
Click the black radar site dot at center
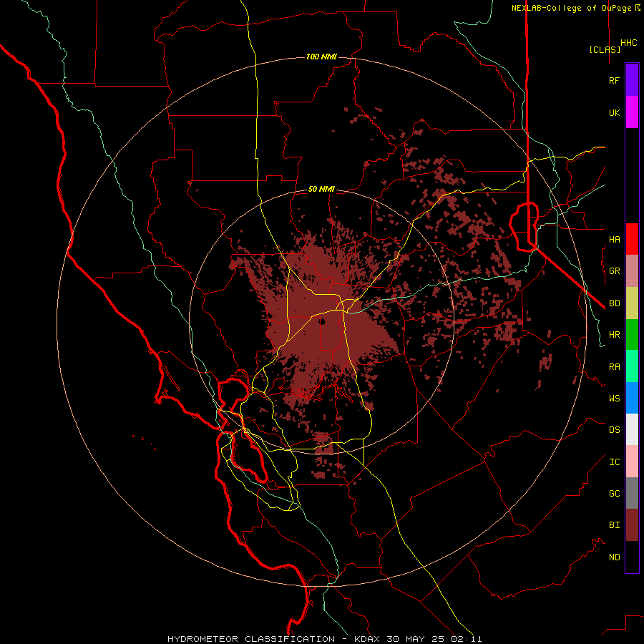(x=322, y=321)
